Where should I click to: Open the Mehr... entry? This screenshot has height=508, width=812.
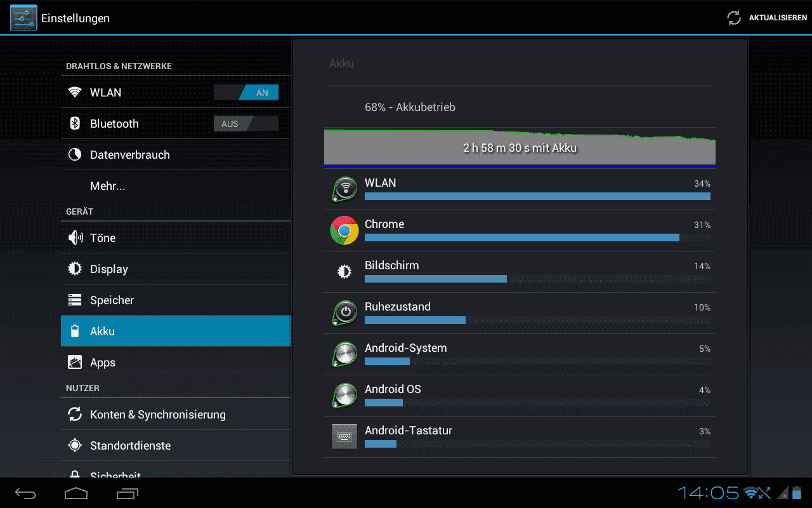tap(176, 186)
